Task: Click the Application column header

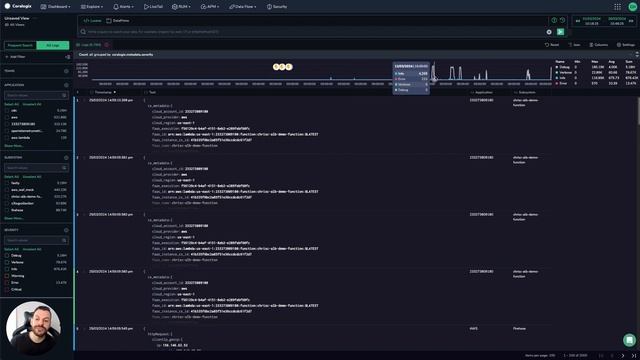Action: (484, 92)
